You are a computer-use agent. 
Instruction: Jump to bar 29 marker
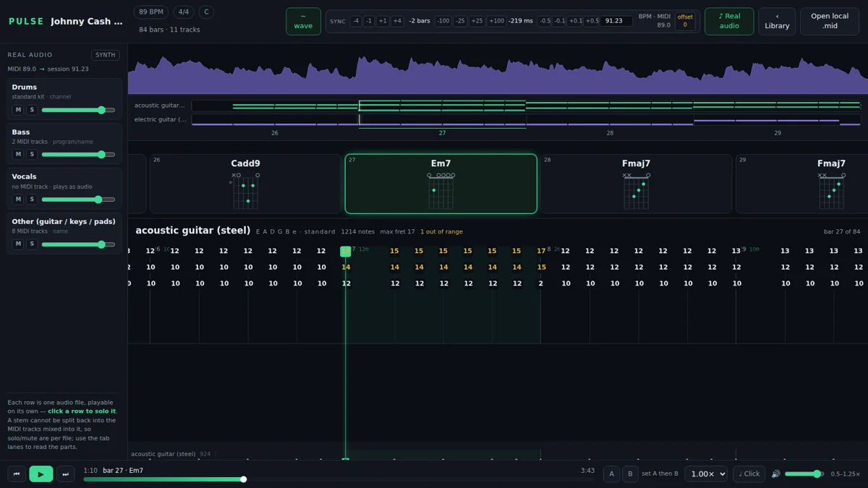778,133
